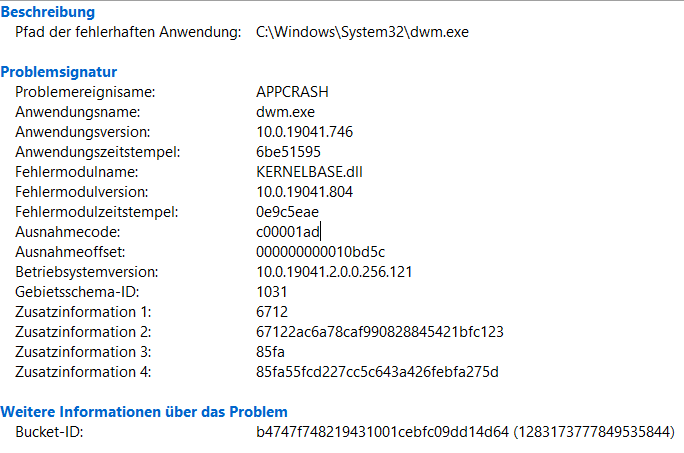Click the Zusatzinformation 3 value 85fa

270,352
